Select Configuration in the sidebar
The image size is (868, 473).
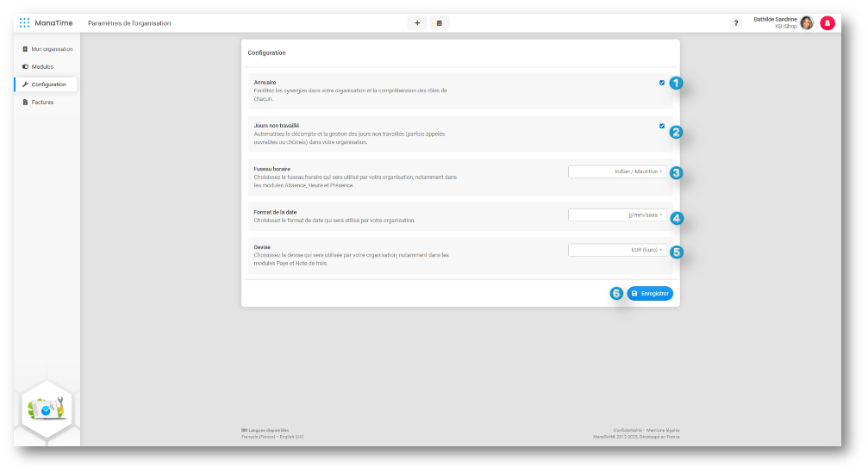(x=46, y=84)
